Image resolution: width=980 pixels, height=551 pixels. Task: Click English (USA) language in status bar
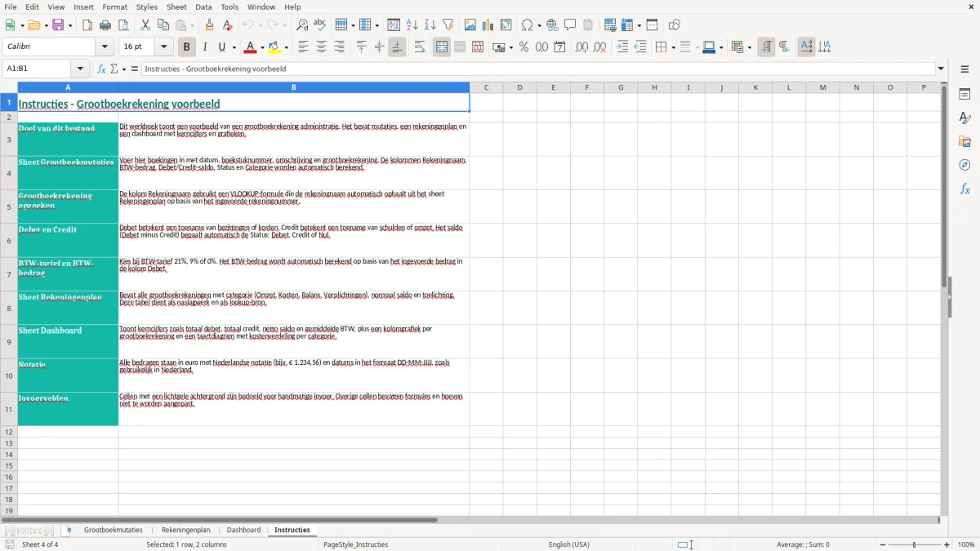click(x=569, y=544)
